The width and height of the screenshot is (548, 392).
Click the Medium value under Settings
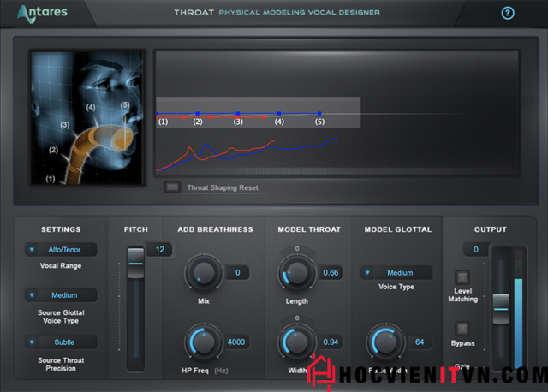click(64, 295)
